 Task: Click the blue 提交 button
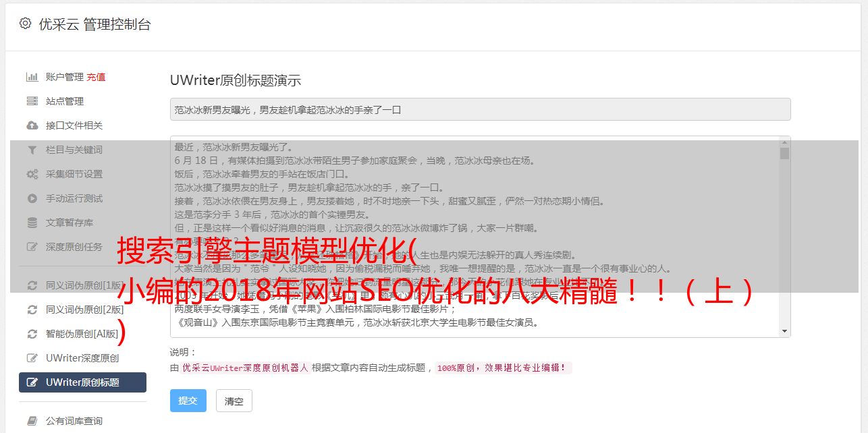tap(188, 401)
